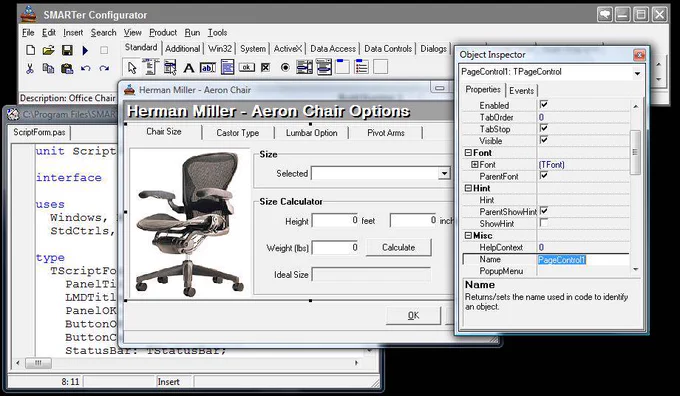680x396 pixels.
Task: Pick the Label 'A' component icon
Action: (x=189, y=68)
